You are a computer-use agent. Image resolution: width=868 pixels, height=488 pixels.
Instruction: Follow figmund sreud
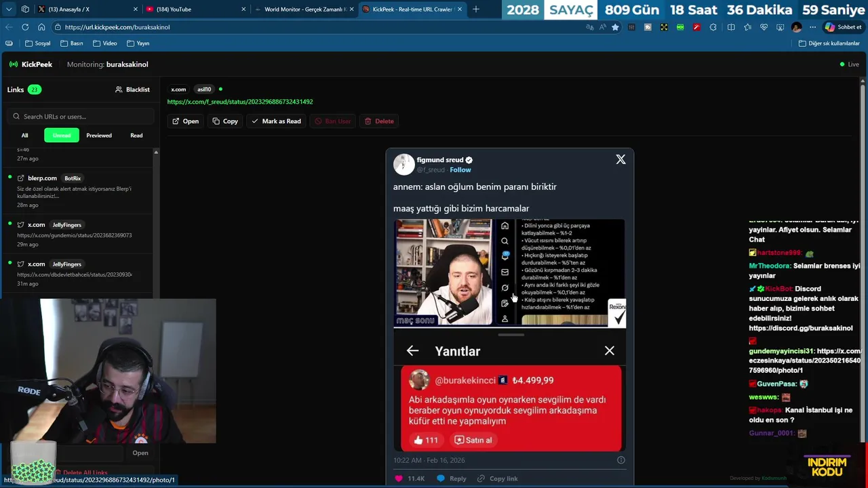[460, 170]
